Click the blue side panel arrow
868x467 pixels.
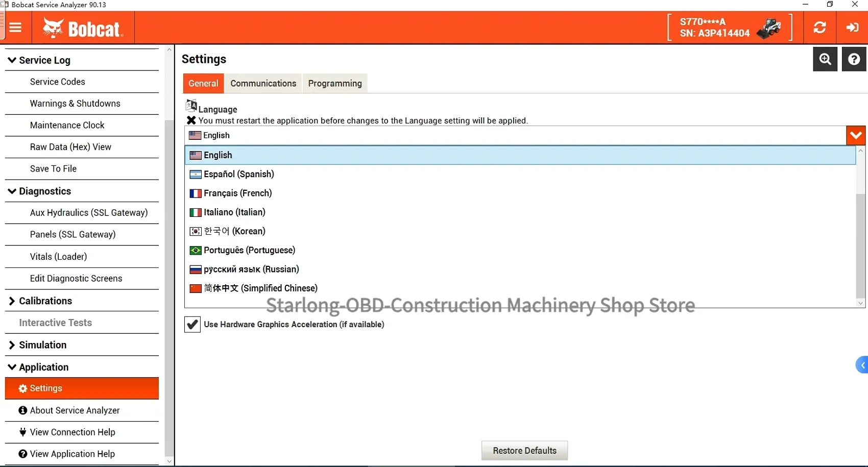pyautogui.click(x=862, y=365)
